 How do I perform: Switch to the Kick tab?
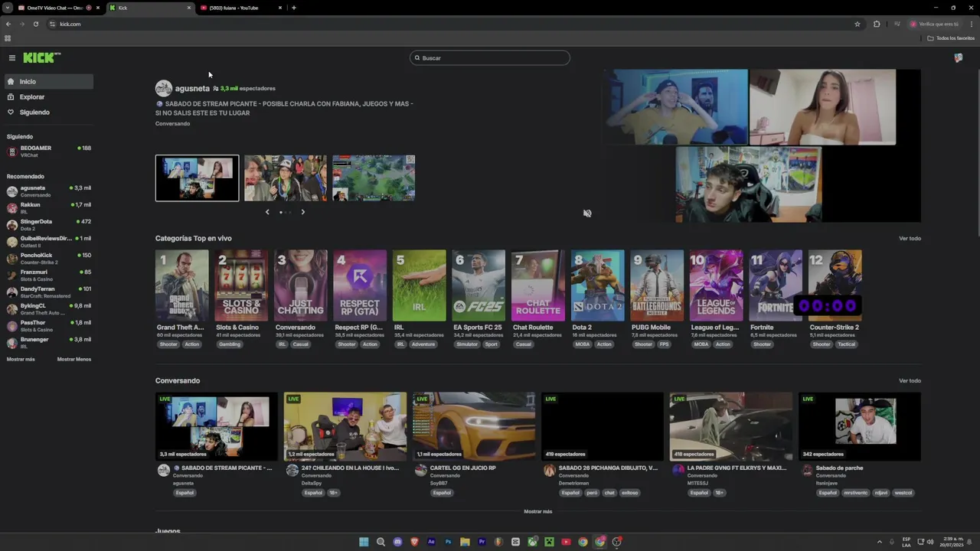(149, 8)
